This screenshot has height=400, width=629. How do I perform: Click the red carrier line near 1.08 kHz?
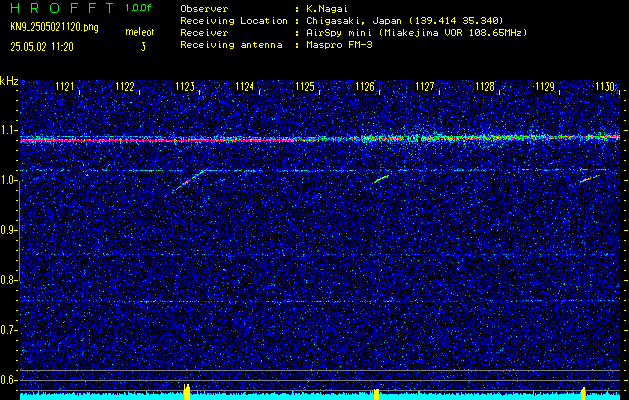320,139
